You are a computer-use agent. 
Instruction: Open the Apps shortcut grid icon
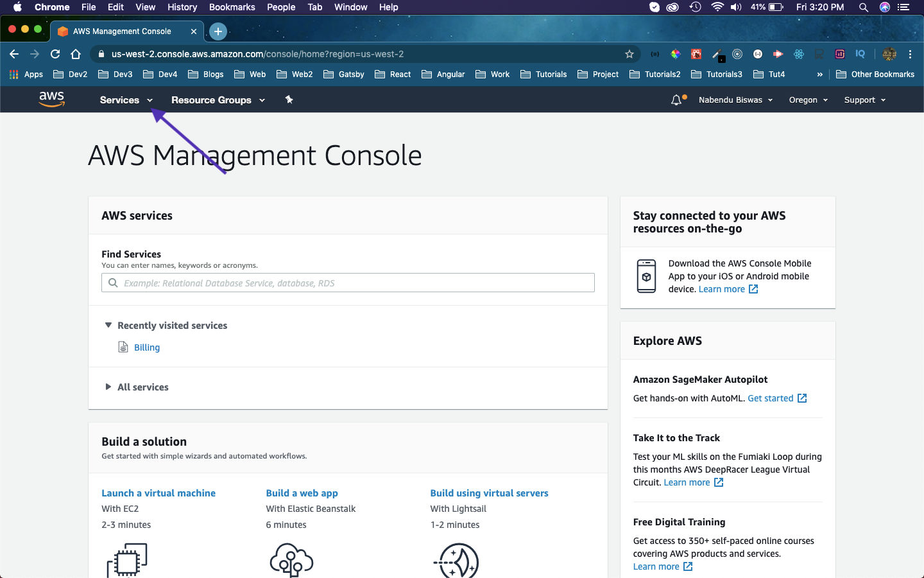pos(13,74)
